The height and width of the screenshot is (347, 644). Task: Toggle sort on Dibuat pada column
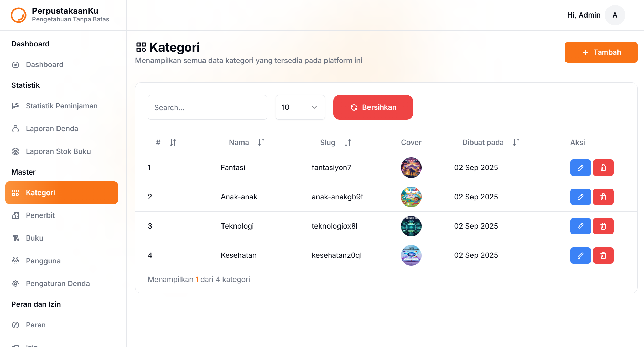(516, 143)
